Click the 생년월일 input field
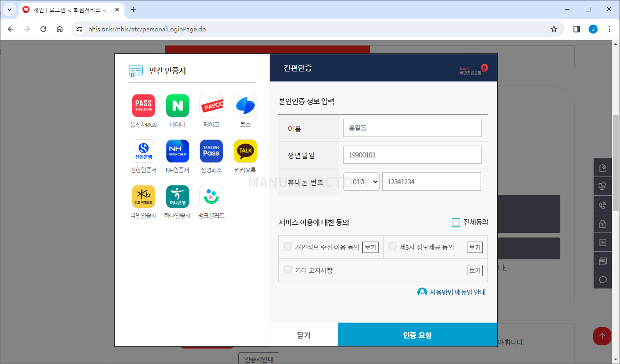 coord(412,155)
